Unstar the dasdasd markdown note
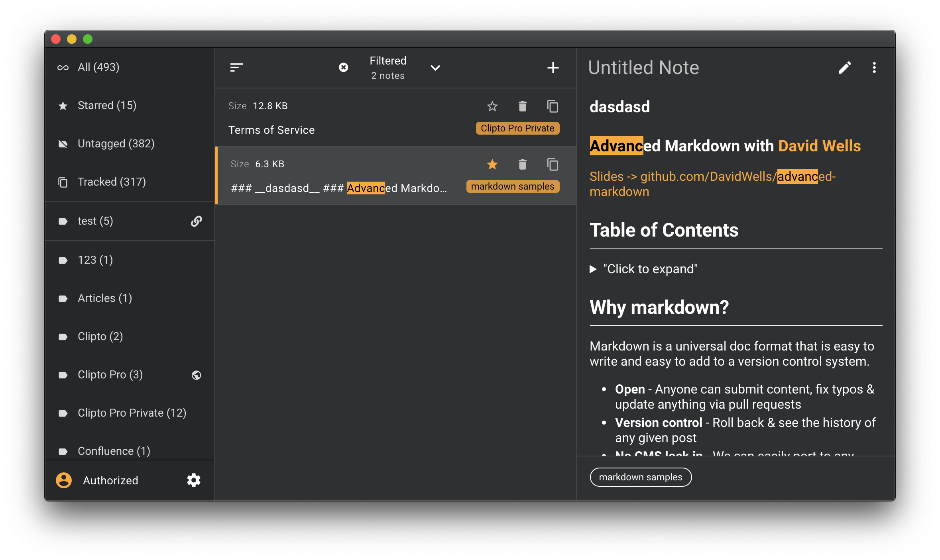 pos(492,164)
